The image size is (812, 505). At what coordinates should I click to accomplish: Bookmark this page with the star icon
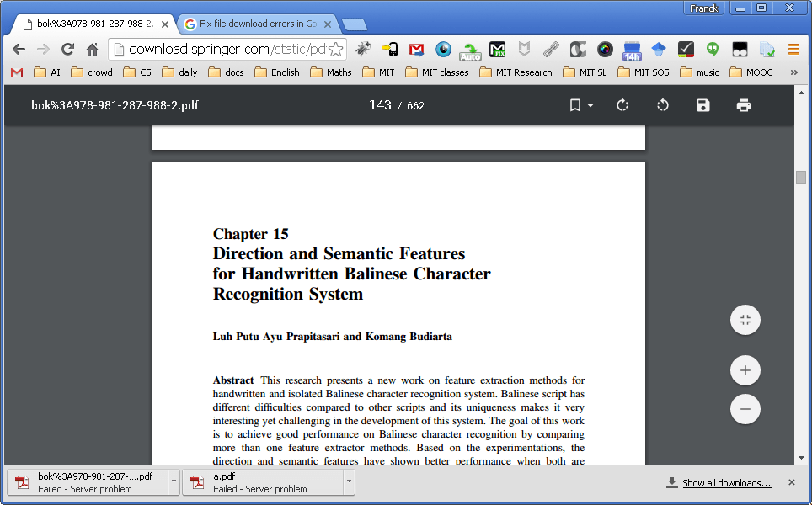[x=335, y=49]
